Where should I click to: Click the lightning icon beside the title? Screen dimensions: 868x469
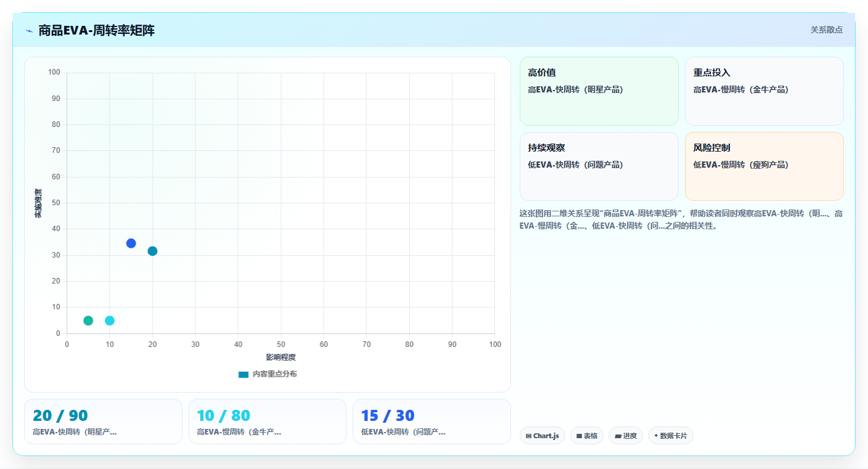coord(29,31)
